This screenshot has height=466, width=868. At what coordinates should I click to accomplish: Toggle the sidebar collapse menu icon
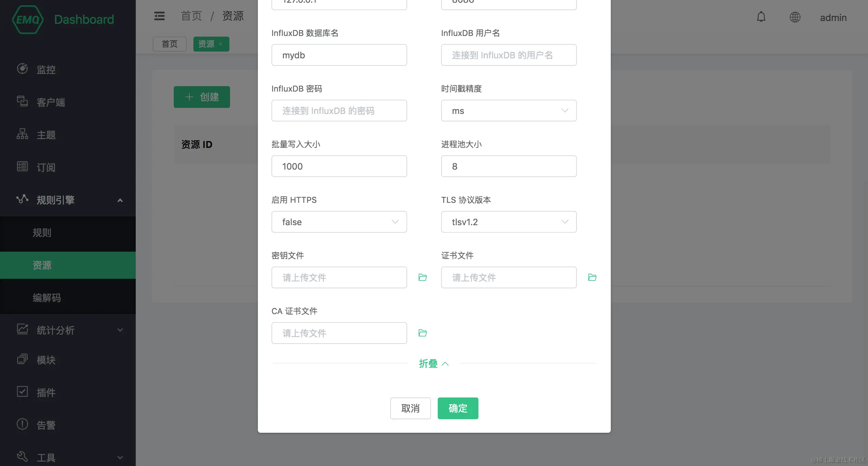click(159, 16)
